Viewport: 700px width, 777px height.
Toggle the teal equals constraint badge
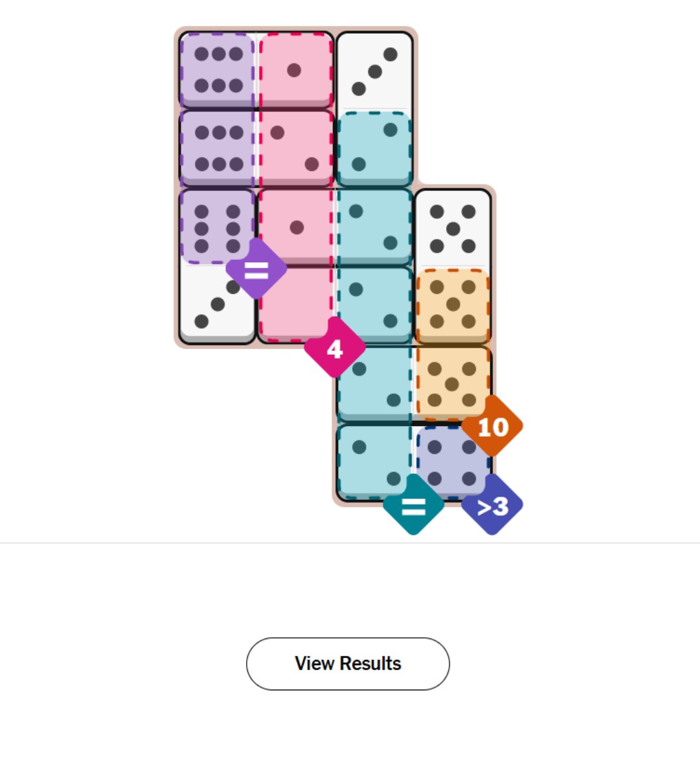point(414,505)
